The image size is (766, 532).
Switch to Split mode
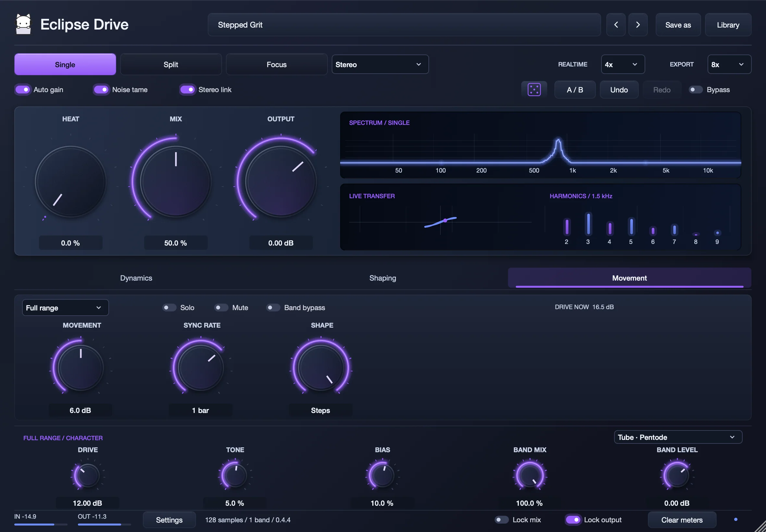pos(171,64)
